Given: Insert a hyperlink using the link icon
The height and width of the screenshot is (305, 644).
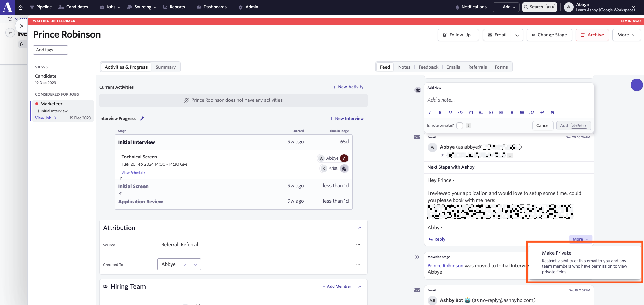Looking at the screenshot, I should point(532,113).
